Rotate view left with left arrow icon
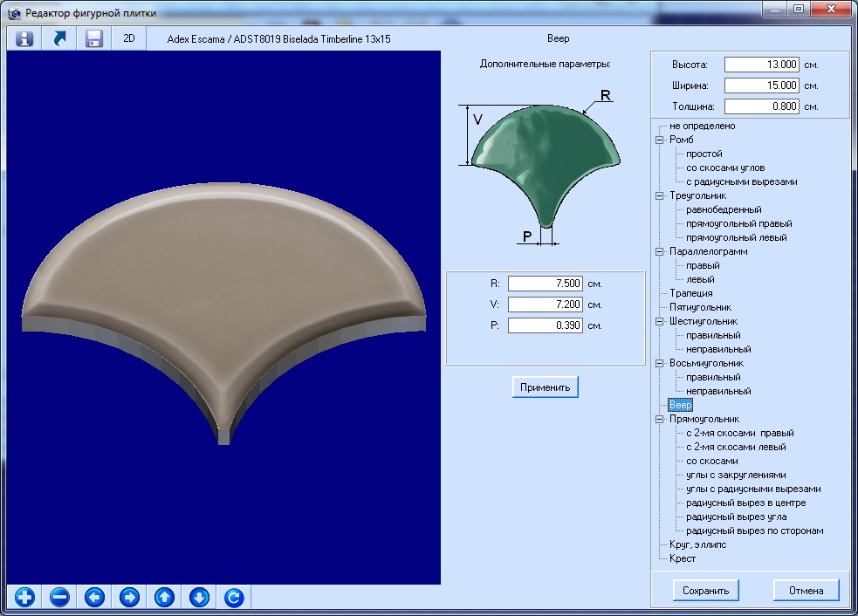 (94, 598)
